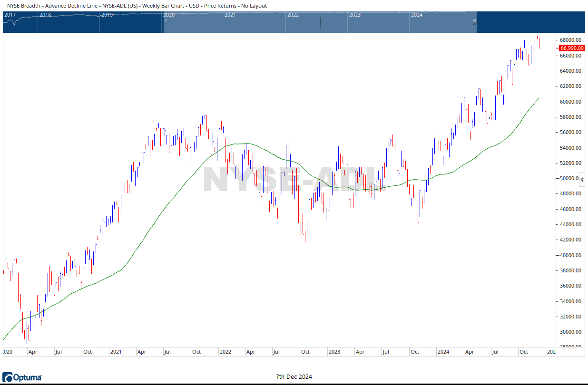Viewport: 588px width, 385px height.
Task: Select the 2023 label on bottom date axis
Action: (334, 352)
